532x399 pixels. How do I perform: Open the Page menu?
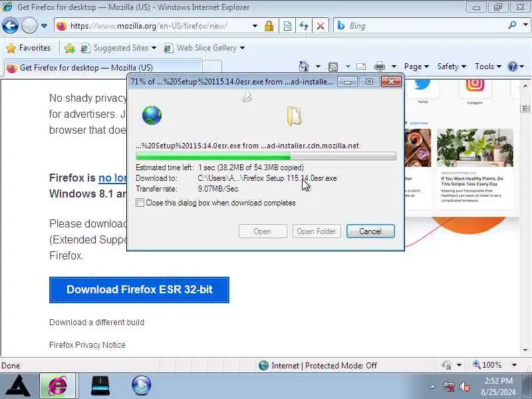click(x=416, y=66)
